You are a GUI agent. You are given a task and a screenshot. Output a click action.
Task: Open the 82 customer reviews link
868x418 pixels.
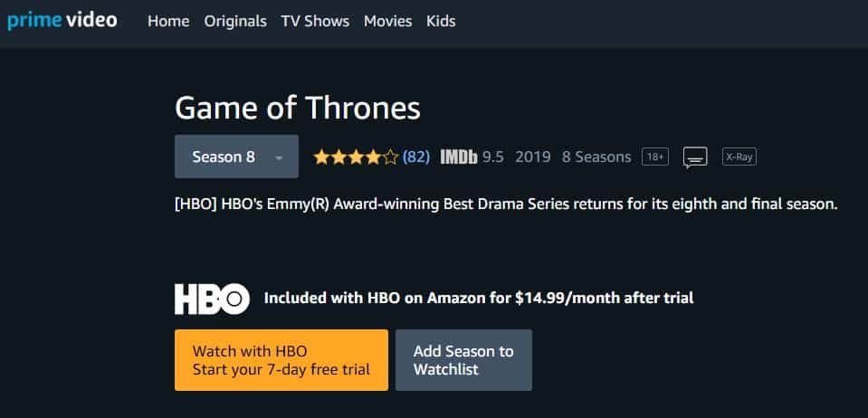[x=416, y=157]
